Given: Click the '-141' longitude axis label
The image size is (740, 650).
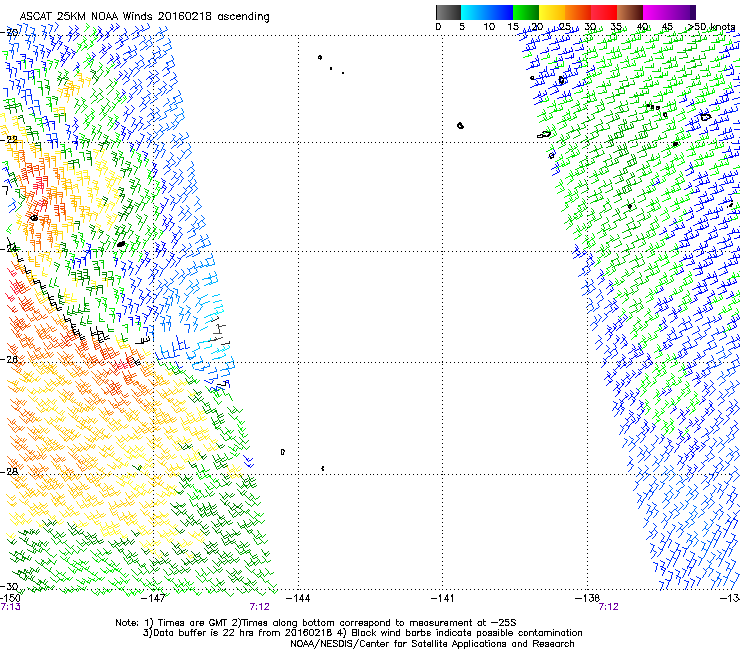Looking at the screenshot, I should pos(443,598).
